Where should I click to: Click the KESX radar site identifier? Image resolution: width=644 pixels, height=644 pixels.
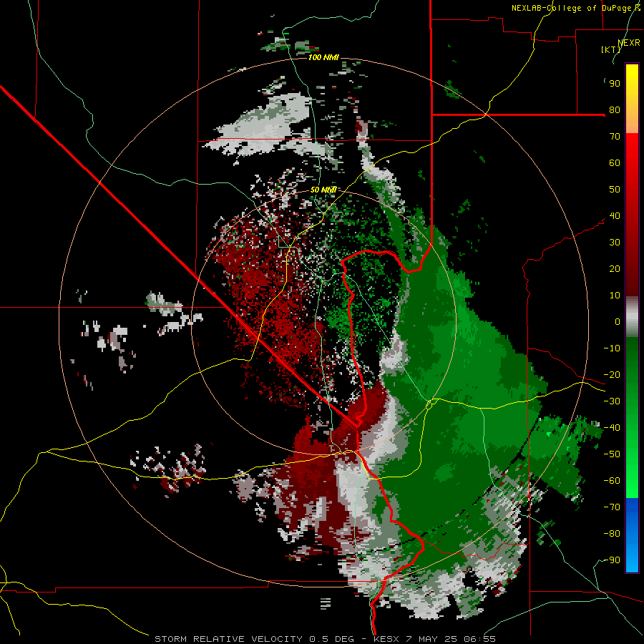tap(386, 639)
